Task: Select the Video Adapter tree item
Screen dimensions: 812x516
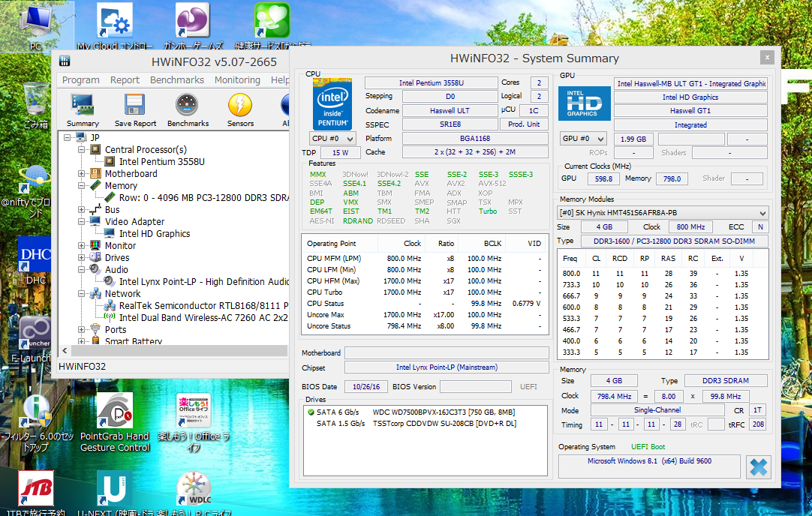Action: pos(134,221)
